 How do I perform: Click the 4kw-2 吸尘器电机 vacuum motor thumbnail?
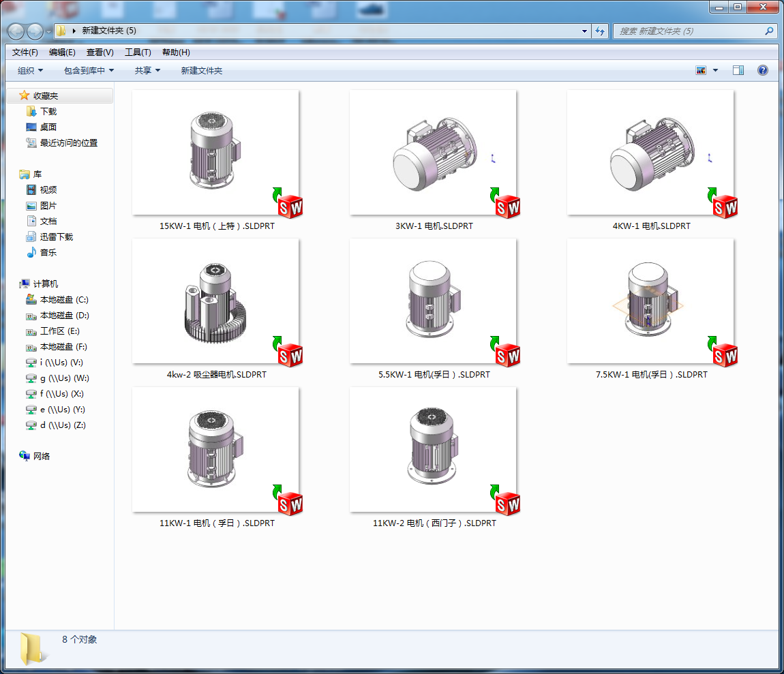pyautogui.click(x=215, y=301)
